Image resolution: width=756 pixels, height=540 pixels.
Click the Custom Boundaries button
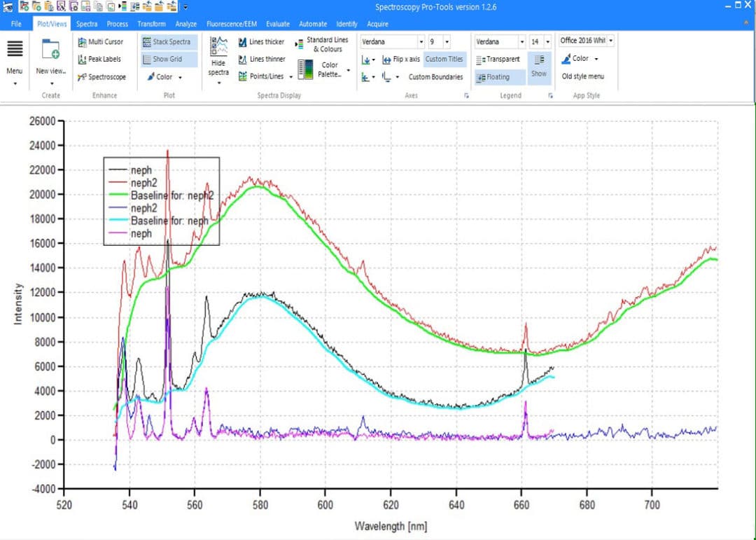436,77
